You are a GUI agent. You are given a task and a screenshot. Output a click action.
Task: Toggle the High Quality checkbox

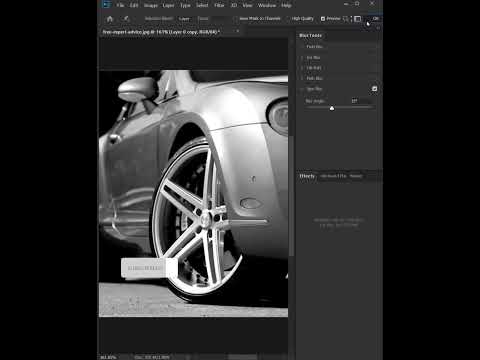[x=288, y=19]
